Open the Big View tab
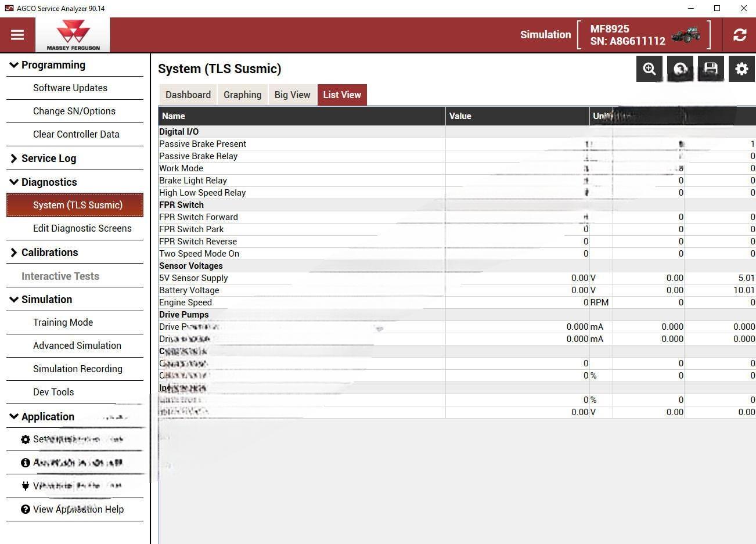 click(292, 95)
